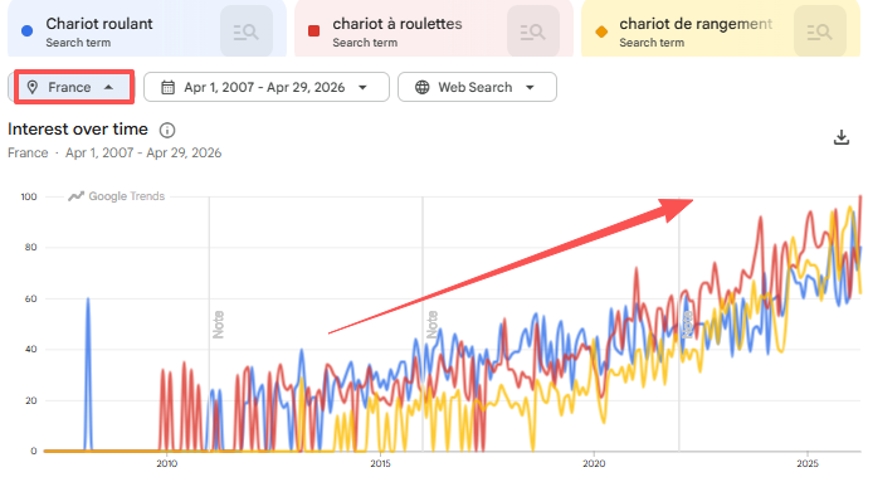Viewport: 869px width, 482px height.
Task: Edit the chariot à roulettes search term
Action: [x=397, y=24]
